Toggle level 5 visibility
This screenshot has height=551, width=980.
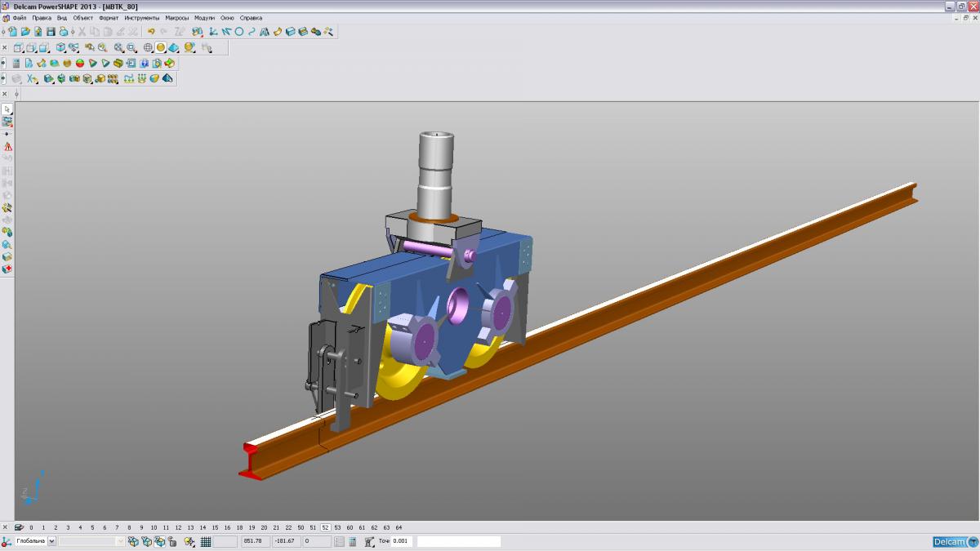[x=92, y=527]
